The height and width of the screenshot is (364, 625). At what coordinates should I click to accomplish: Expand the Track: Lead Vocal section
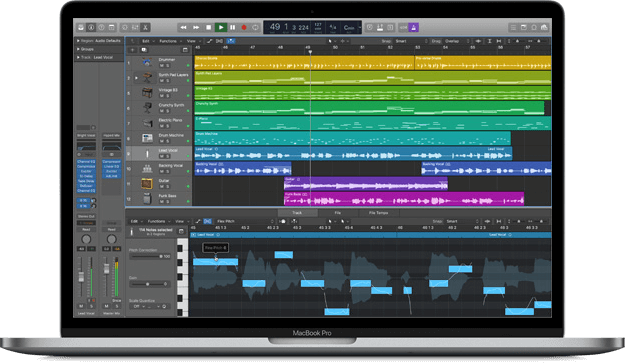(x=78, y=57)
